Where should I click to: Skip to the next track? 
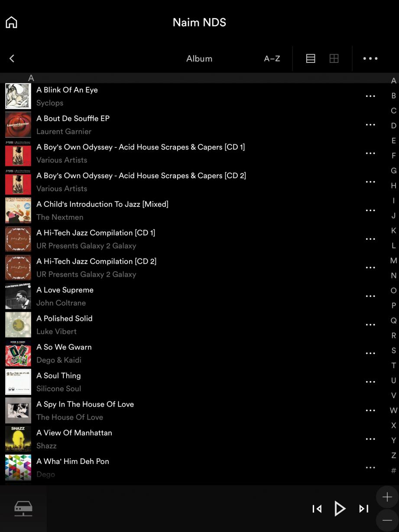364,509
